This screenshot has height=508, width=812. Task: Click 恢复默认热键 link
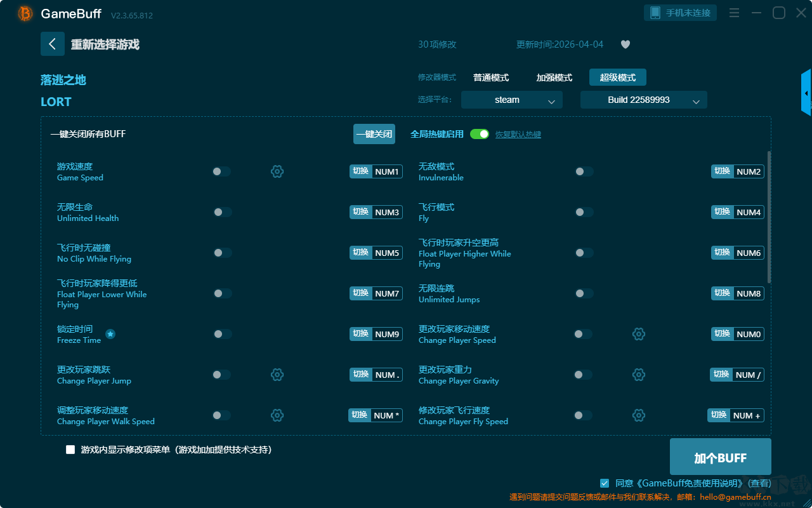pyautogui.click(x=518, y=135)
